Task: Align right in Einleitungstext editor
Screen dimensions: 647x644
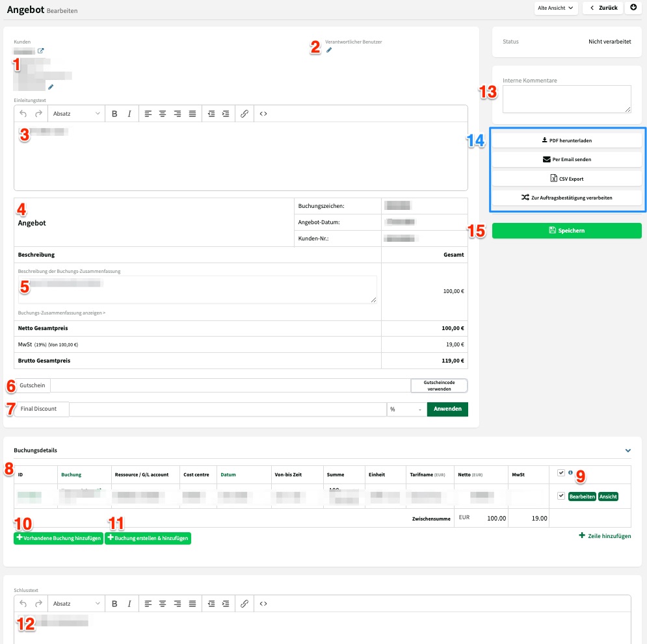Action: pos(178,114)
